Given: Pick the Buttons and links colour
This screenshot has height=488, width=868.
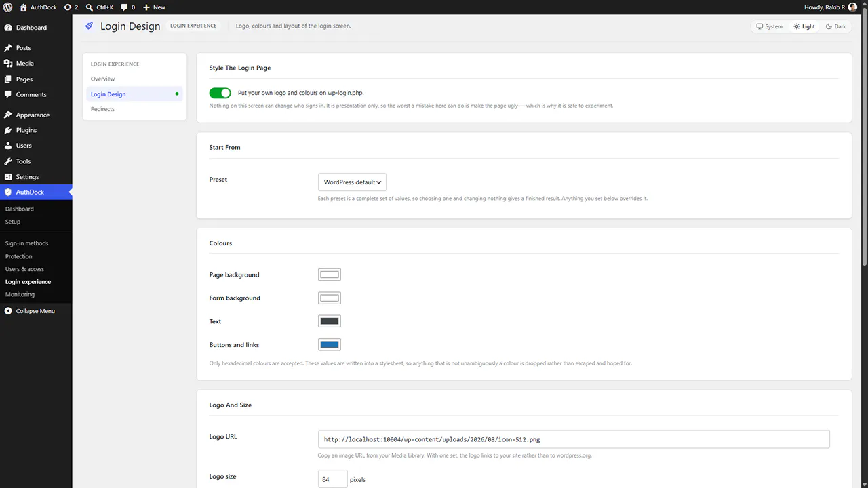Looking at the screenshot, I should [x=330, y=345].
